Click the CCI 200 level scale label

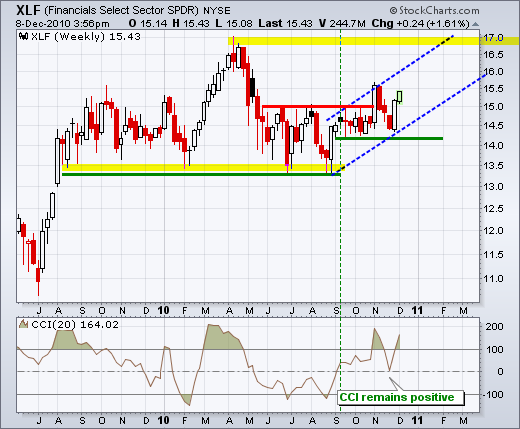point(494,326)
